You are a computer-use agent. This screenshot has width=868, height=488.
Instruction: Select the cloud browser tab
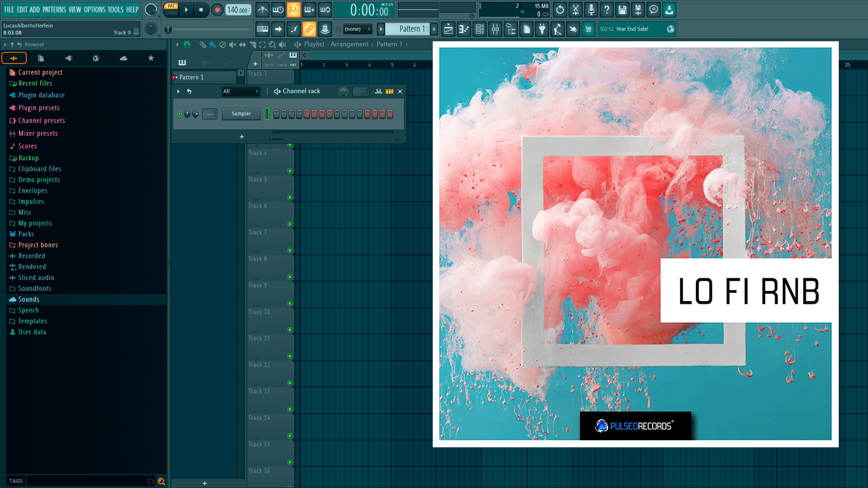[123, 58]
